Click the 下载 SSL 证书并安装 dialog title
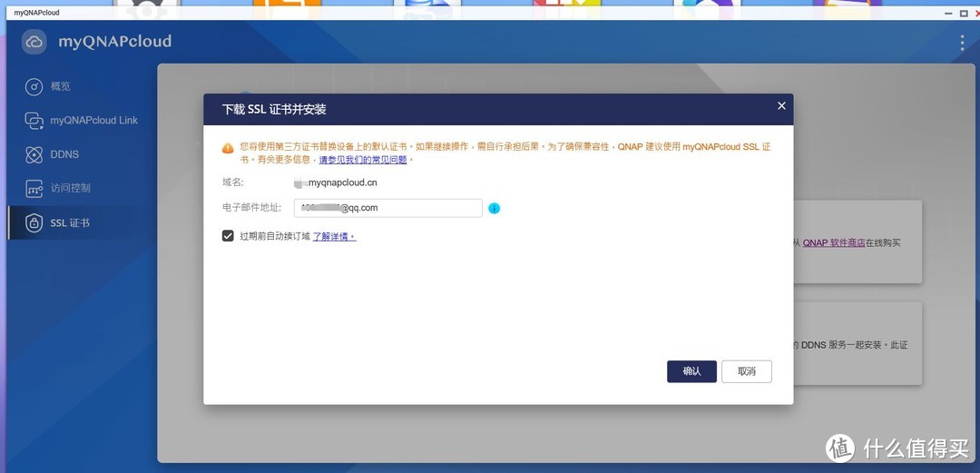 274,110
